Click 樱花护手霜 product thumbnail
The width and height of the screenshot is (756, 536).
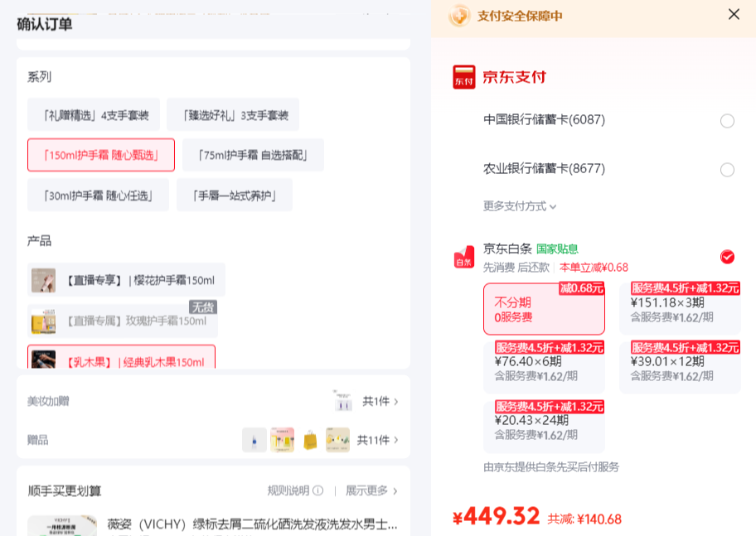(x=43, y=281)
